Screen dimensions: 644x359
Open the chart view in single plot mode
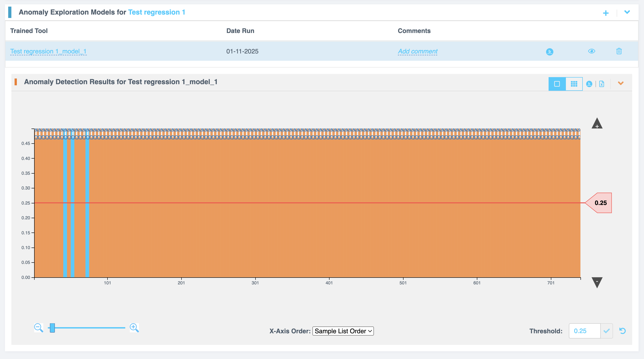pos(557,84)
